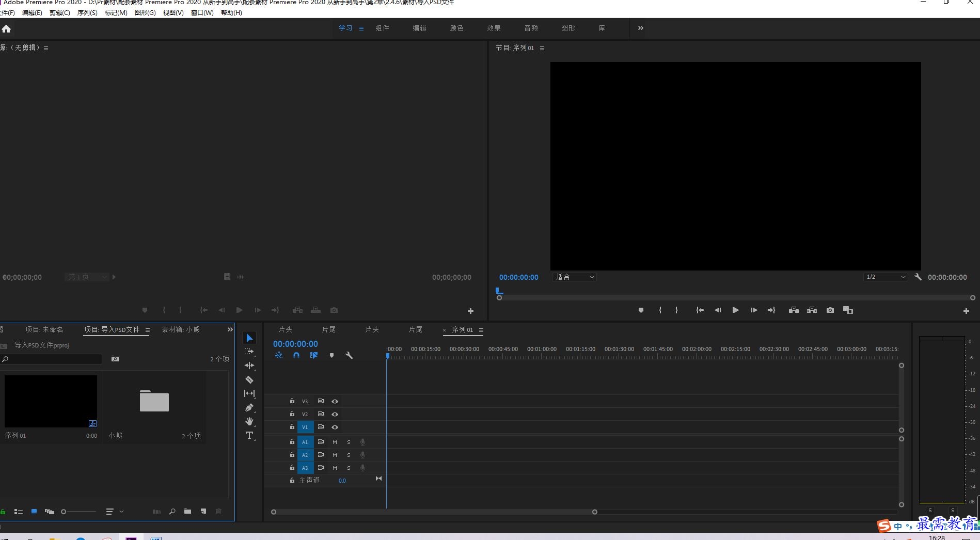Switch to 项目: 未命名 tab
Viewport: 980px width, 540px height.
coord(44,329)
